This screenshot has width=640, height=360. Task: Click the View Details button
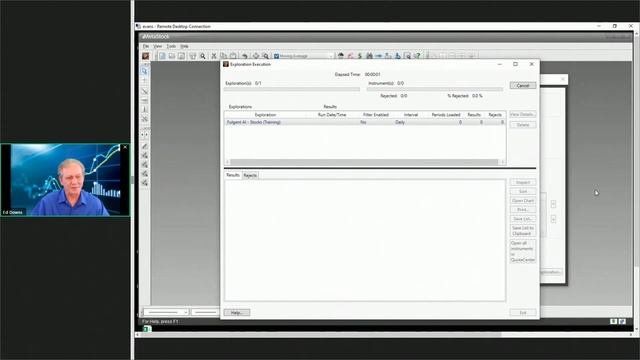(522, 115)
